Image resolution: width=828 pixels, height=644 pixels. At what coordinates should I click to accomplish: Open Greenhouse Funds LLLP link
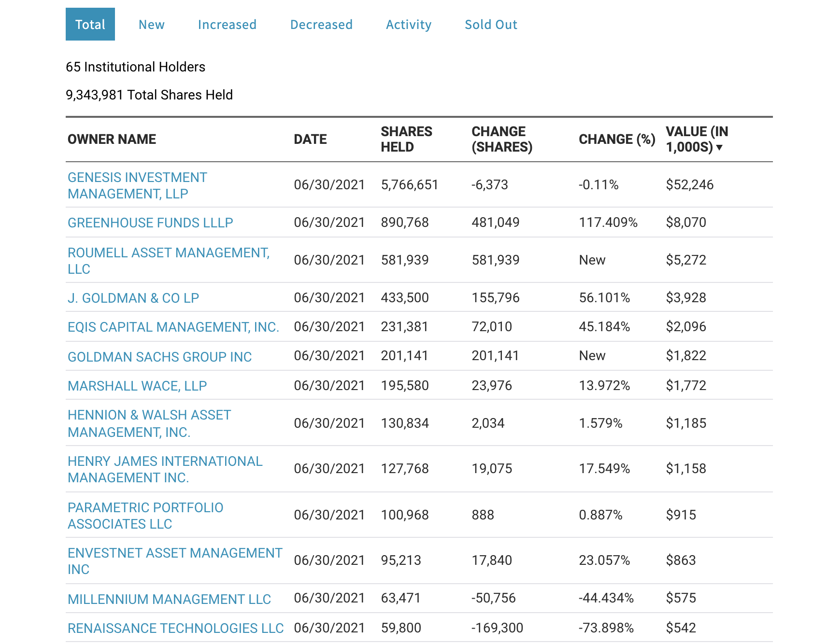[x=150, y=223]
